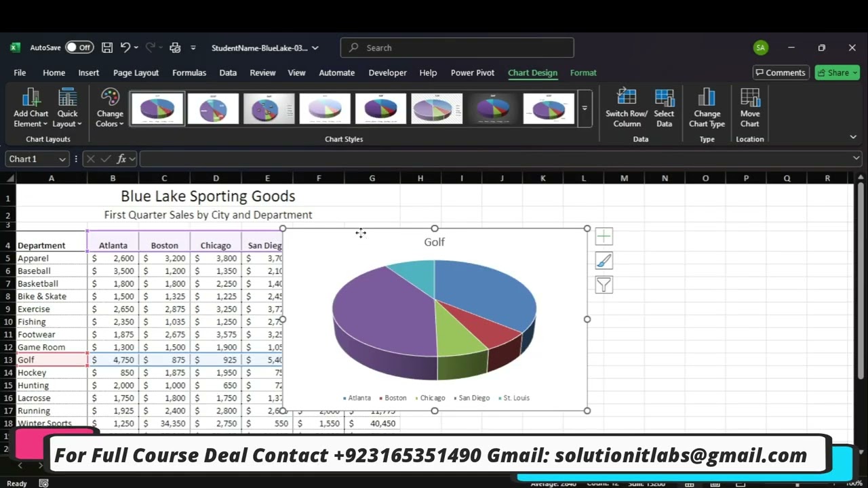Click Select Data icon
Viewport: 868px width, 488px height.
664,108
